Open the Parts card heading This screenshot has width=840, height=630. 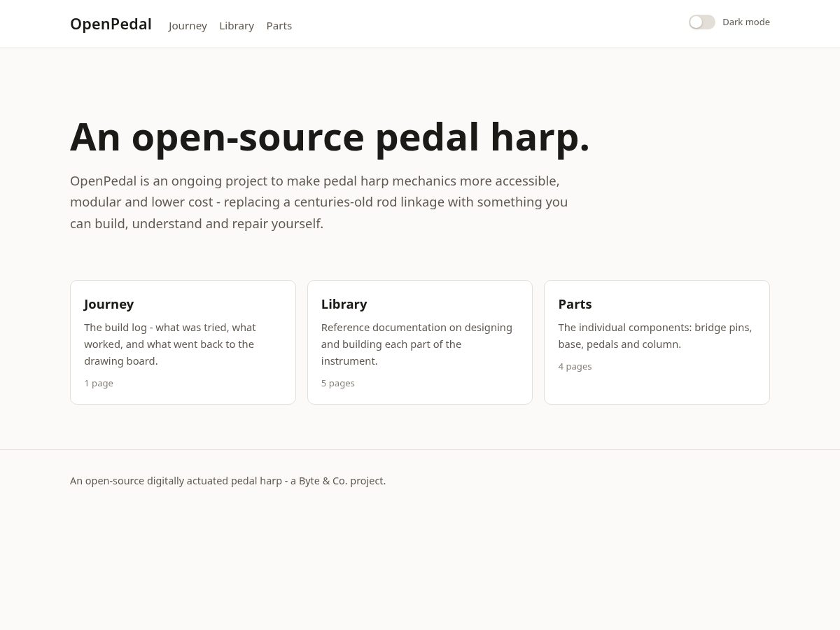click(575, 304)
